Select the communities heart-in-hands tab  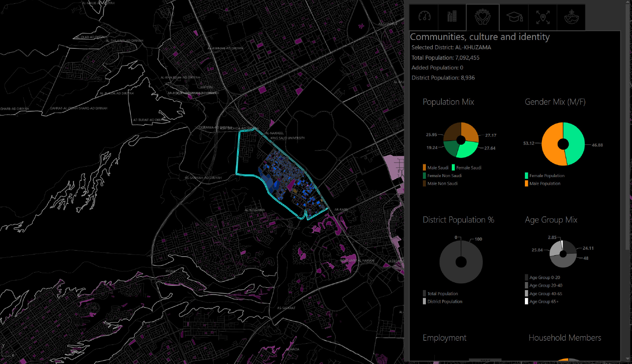point(482,17)
